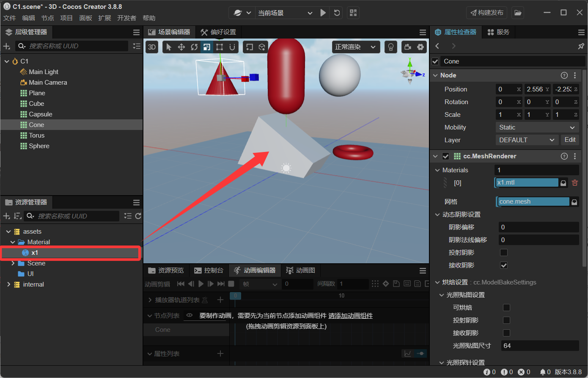Click the pin inspector icon
The width and height of the screenshot is (588, 378).
[x=581, y=46]
